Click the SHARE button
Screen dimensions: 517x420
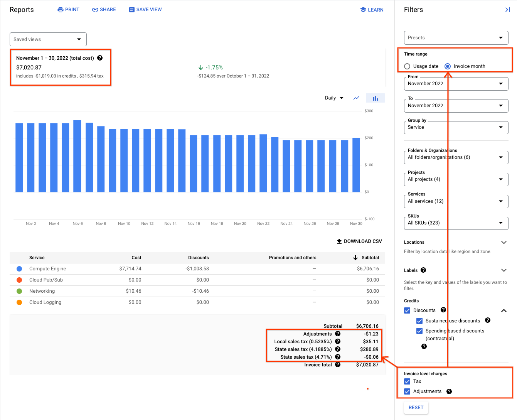(104, 10)
